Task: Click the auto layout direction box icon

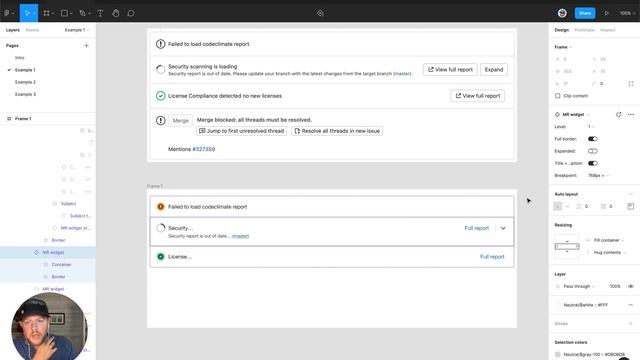Action: click(558, 207)
